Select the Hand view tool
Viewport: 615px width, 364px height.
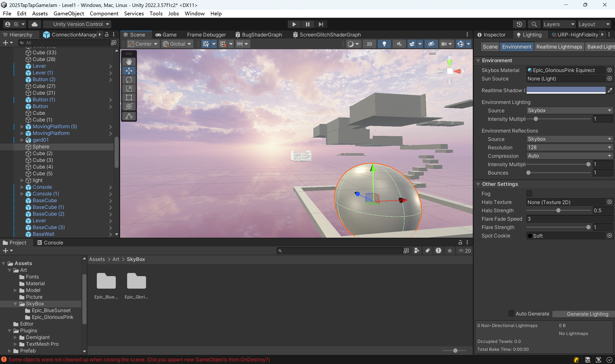129,62
